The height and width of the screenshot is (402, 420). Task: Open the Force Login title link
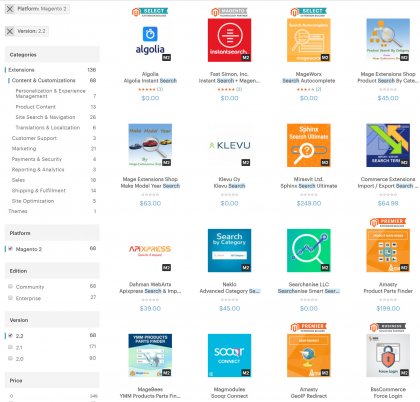pos(388,396)
